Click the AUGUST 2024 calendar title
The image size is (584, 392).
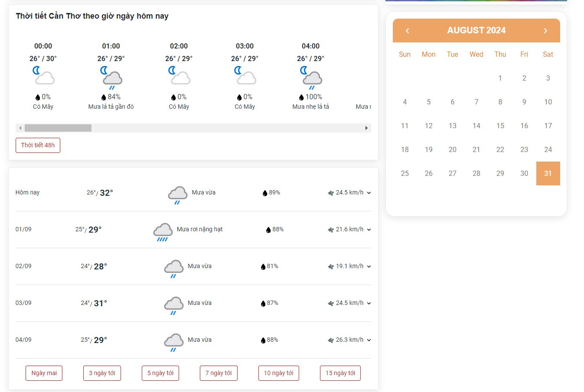(x=476, y=30)
